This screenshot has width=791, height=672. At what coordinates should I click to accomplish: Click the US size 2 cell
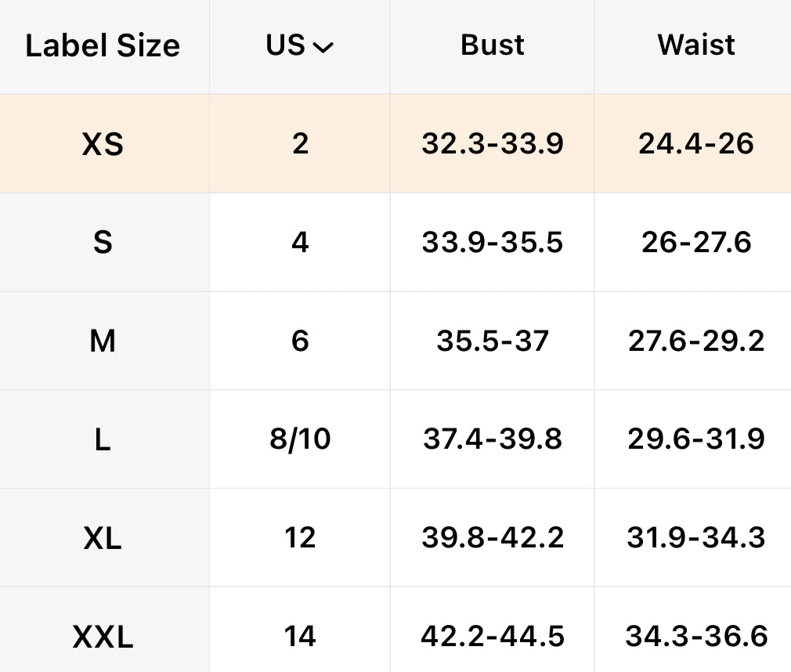(300, 144)
